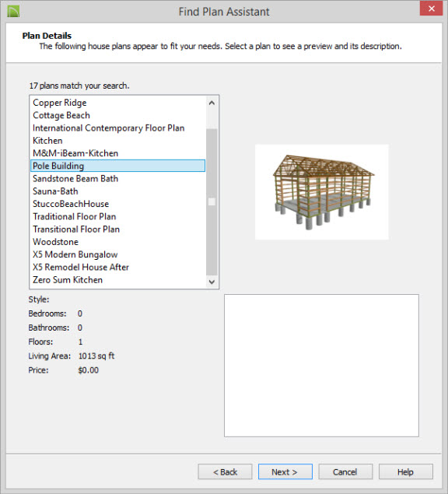Select the Kitchen plan entry
Screen dimensions: 448x494
click(47, 141)
